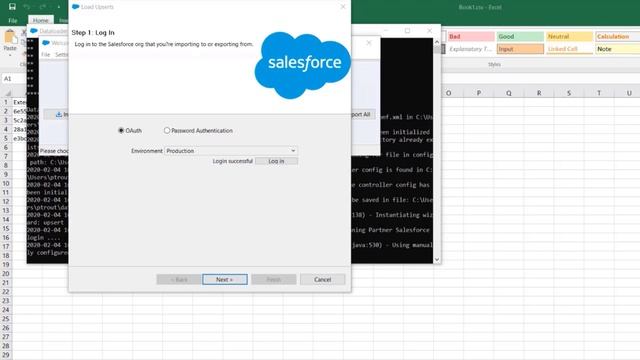Apply the Good cell style
The height and width of the screenshot is (360, 640).
[x=520, y=37]
